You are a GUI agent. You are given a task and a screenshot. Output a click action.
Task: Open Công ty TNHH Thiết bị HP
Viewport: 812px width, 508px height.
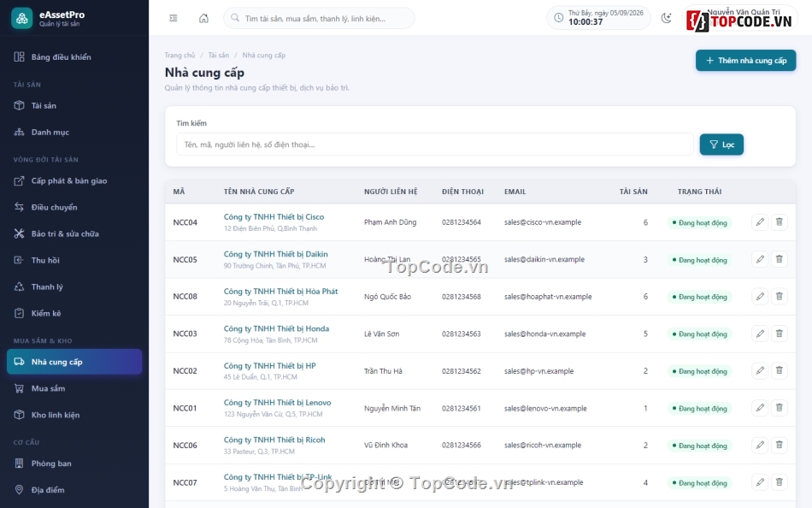(x=270, y=365)
